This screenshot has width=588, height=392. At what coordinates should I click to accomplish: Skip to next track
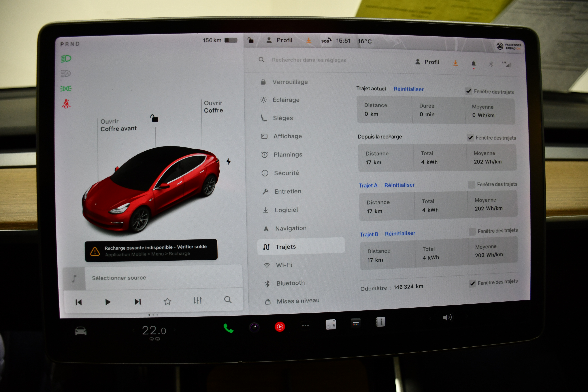(138, 301)
